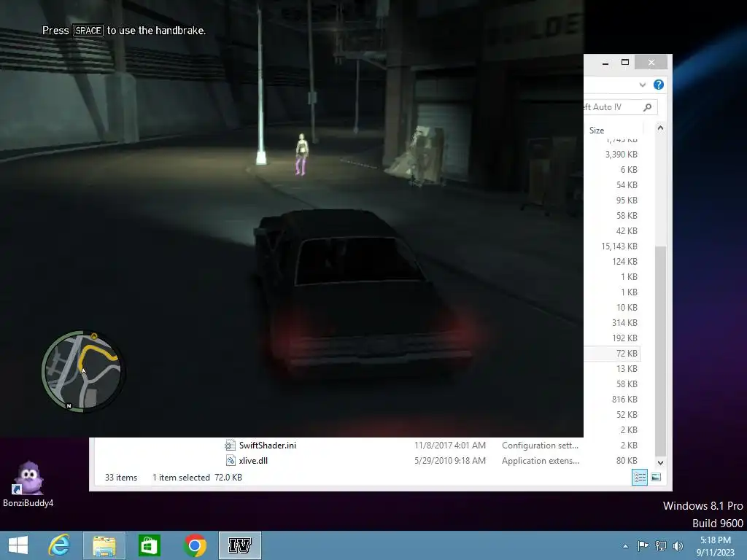Expand the Explorer ribbon chevron
Screen dimensions: 747x560
pos(642,85)
